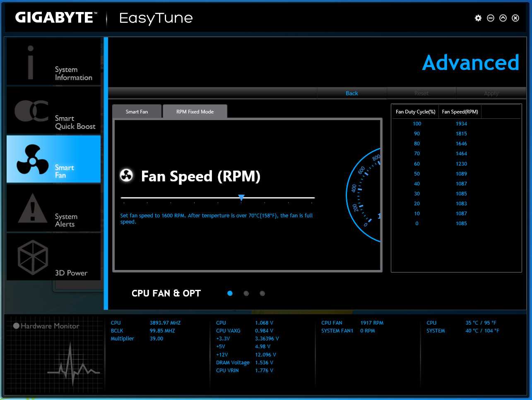Click the Apply button
This screenshot has width=532, height=400.
[x=491, y=94]
